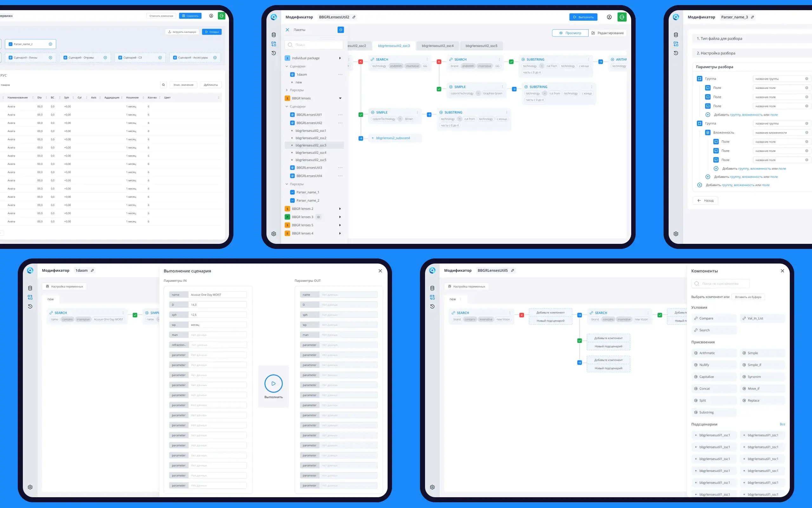
Task: Open settings gear in BBGRLensesUtil2 window
Action: pos(273,234)
